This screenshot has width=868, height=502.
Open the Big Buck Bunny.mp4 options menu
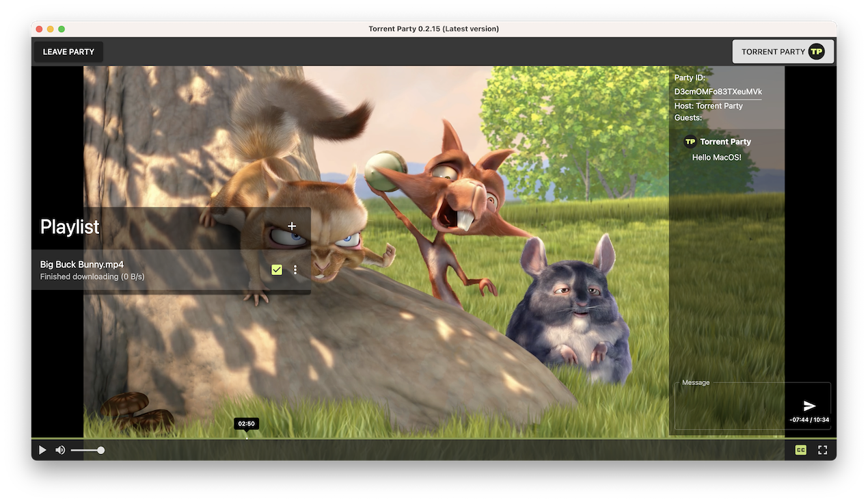click(x=295, y=270)
